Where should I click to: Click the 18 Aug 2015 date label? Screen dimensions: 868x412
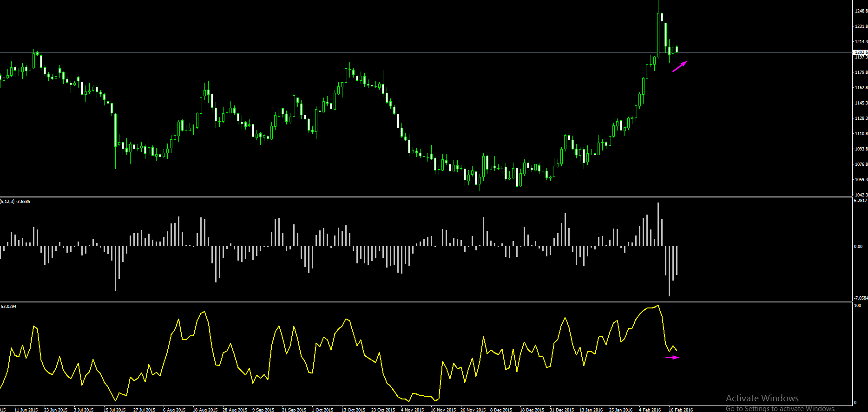point(205,410)
